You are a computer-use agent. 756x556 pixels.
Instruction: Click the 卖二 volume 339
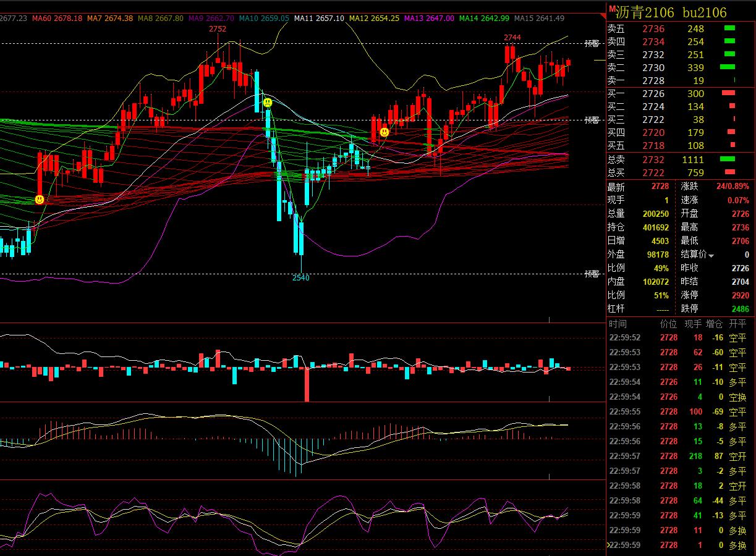click(x=695, y=68)
